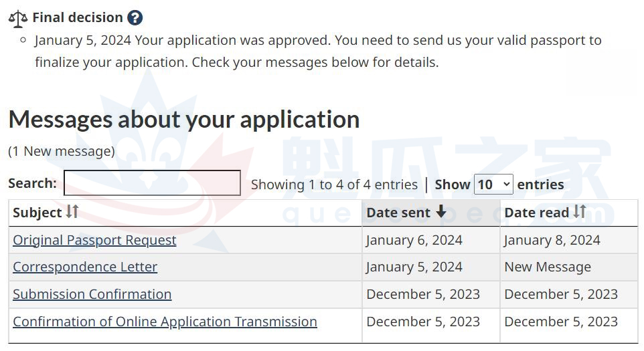Click the Messages about your application heading
This screenshot has width=644, height=351.
coord(184,119)
